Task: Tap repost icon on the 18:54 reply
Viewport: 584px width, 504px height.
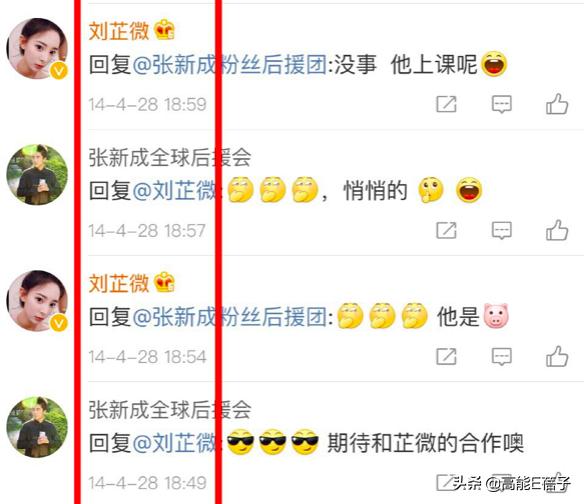Action: pyautogui.click(x=446, y=356)
